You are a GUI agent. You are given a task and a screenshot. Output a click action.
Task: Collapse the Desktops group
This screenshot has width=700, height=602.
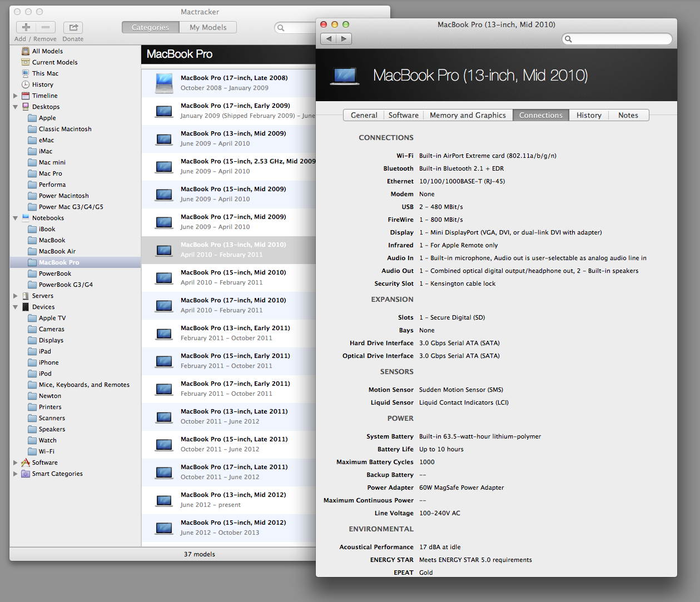pyautogui.click(x=16, y=107)
